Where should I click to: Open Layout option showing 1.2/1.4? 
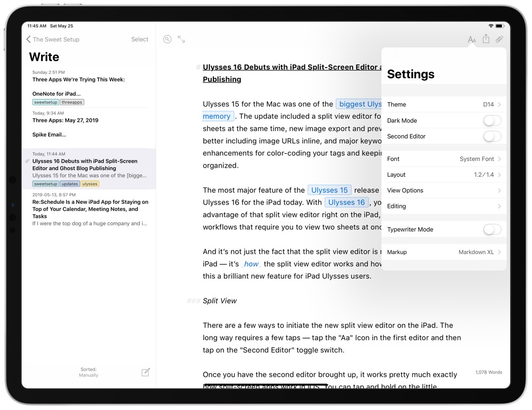(x=444, y=175)
